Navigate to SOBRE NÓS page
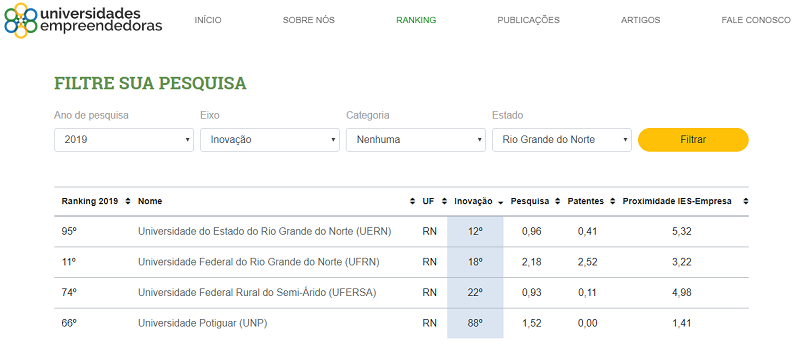Image resolution: width=800 pixels, height=364 pixels. point(309,20)
